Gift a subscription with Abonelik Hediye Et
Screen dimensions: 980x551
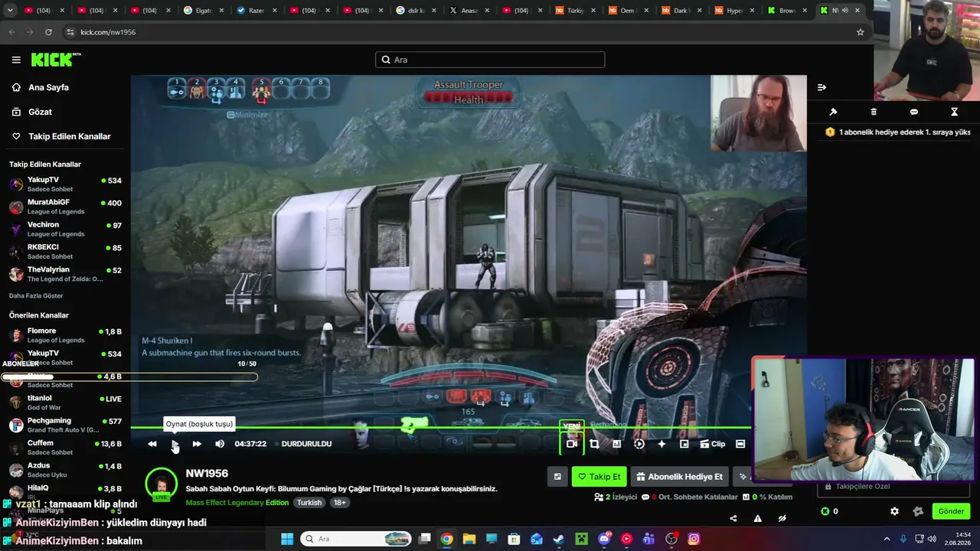click(679, 477)
